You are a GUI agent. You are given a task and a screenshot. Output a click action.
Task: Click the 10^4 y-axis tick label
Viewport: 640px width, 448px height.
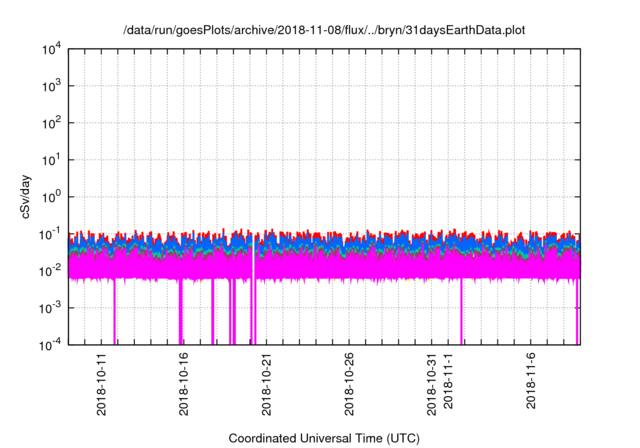click(51, 50)
